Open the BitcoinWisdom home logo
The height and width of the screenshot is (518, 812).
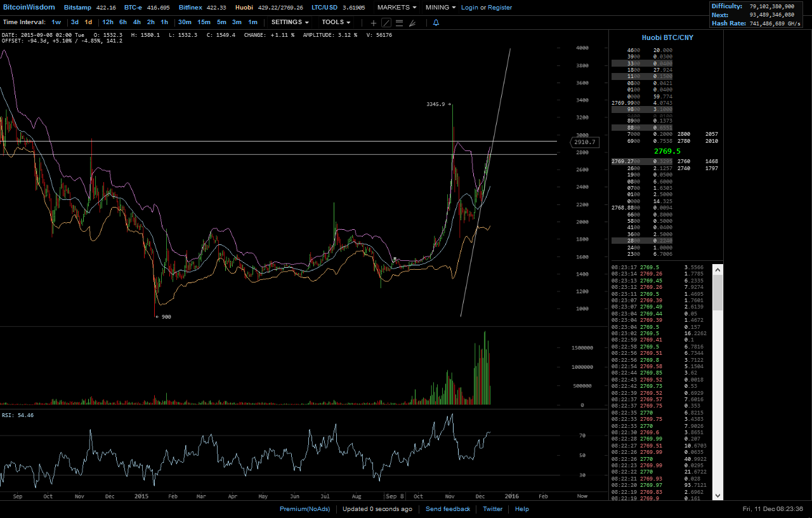tap(29, 7)
